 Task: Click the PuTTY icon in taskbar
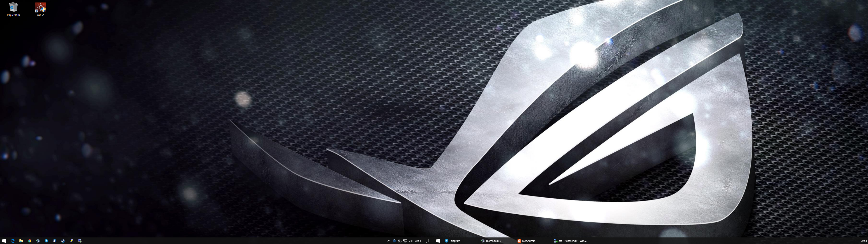point(71,241)
